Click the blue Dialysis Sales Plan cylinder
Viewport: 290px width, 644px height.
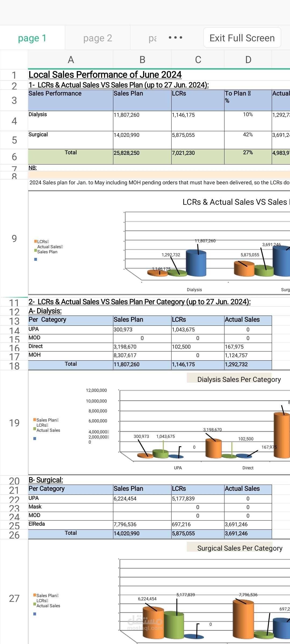[x=196, y=263]
